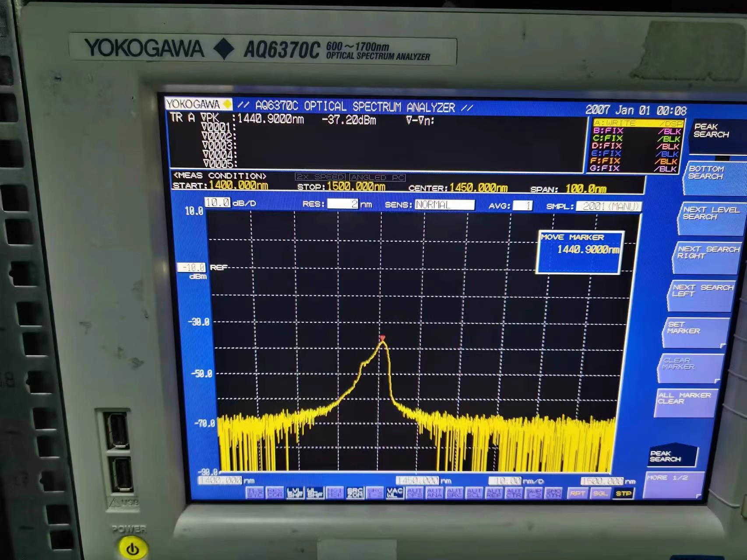Select trace C:FIX /BLK

(637, 138)
